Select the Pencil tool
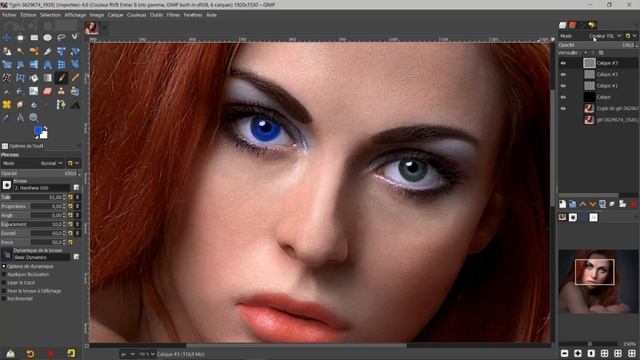640x360 pixels. [75, 78]
